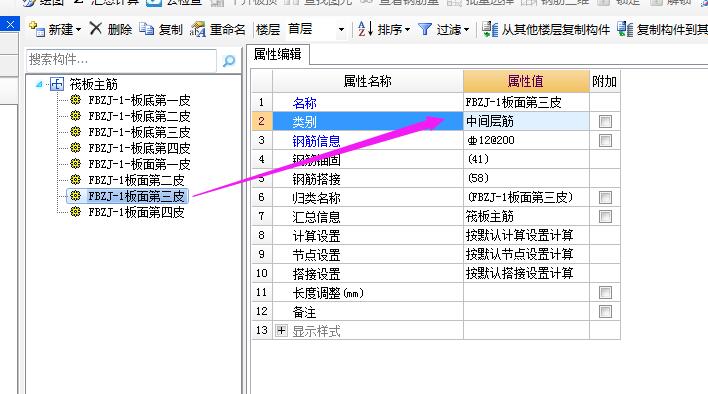Click the 过滤 funnel filter icon
Viewport: 708px width, 394px height.
point(425,30)
